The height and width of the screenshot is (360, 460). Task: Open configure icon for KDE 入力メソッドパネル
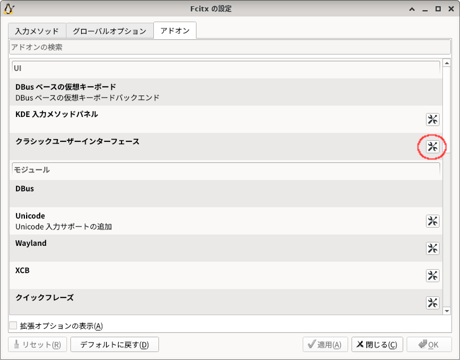point(432,119)
